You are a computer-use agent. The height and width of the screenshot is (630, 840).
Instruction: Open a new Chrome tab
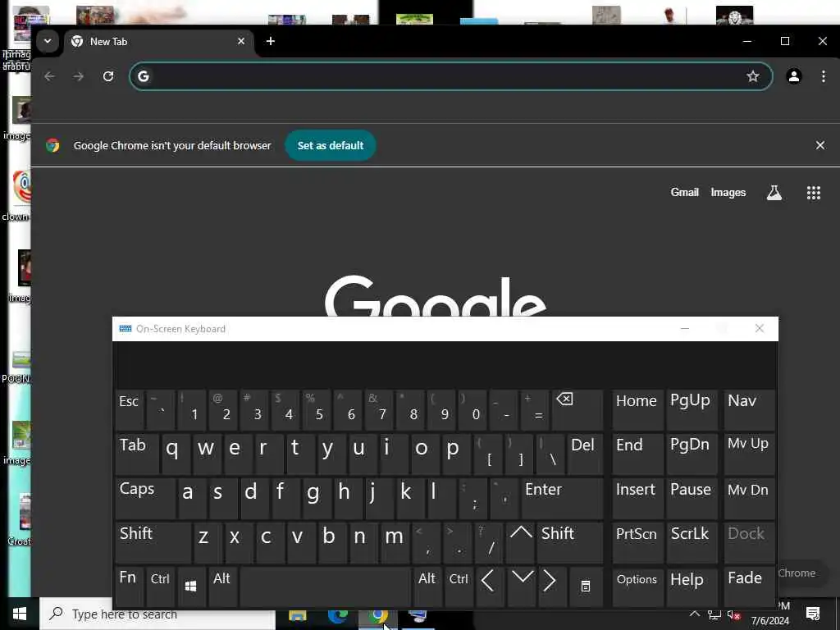(271, 41)
